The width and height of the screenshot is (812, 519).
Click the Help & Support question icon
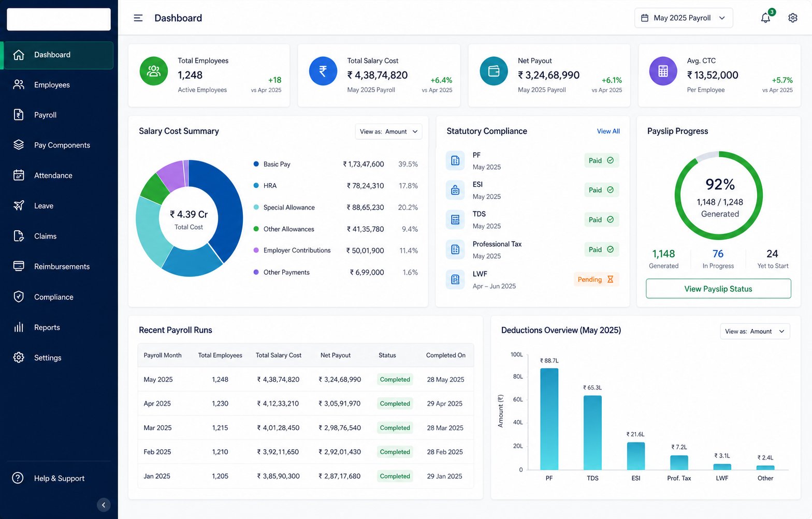point(18,478)
